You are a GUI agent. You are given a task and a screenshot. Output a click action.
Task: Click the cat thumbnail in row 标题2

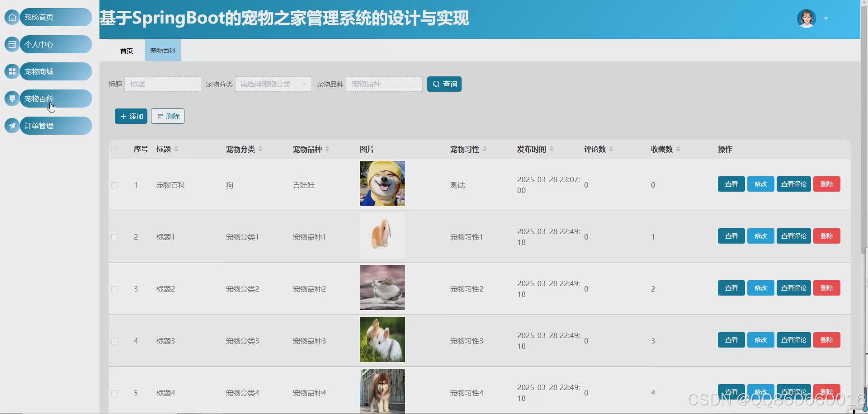382,287
